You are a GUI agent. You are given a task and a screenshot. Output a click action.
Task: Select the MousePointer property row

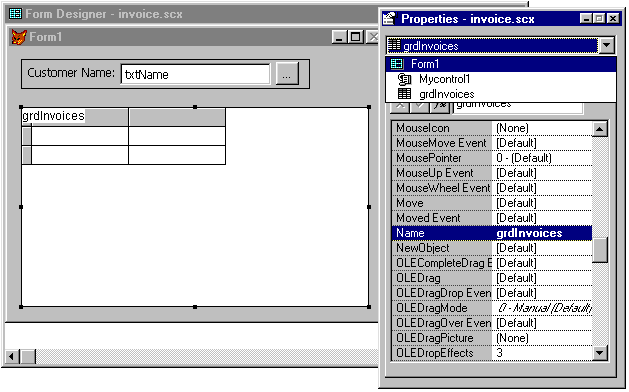(x=491, y=158)
